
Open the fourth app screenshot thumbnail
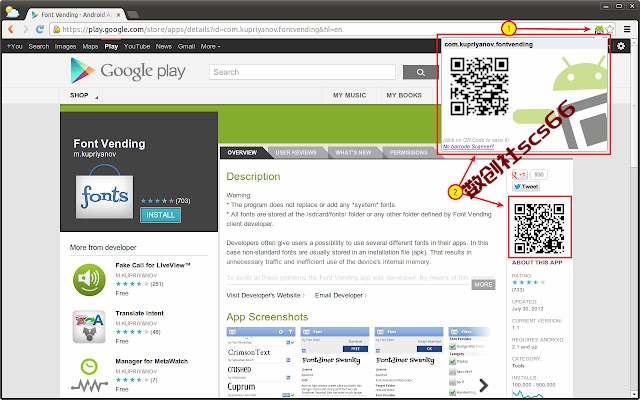tap(469, 361)
